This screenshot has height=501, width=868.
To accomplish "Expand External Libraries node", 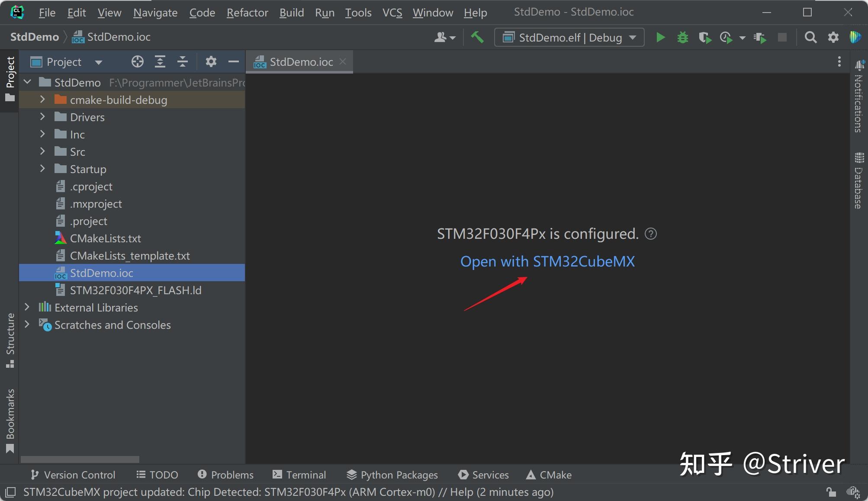I will click(x=27, y=307).
